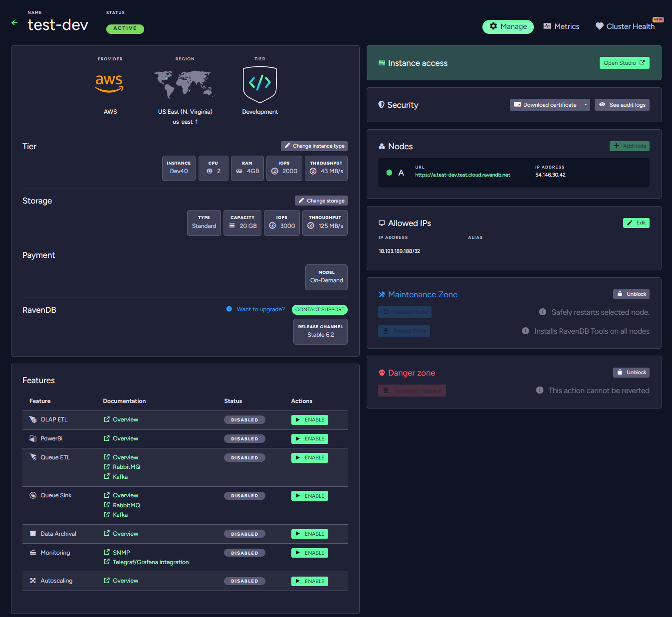Open Autoscaling Overview documentation
Screen dimensions: 672x617
pos(121,581)
